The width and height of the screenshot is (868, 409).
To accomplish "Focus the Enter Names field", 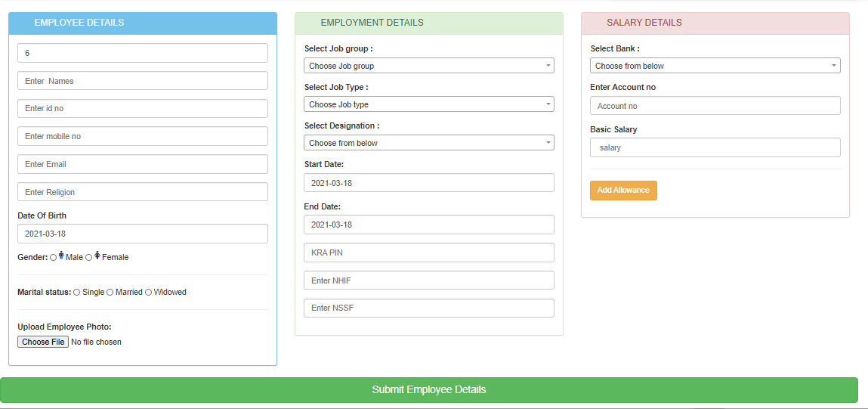I will [143, 81].
